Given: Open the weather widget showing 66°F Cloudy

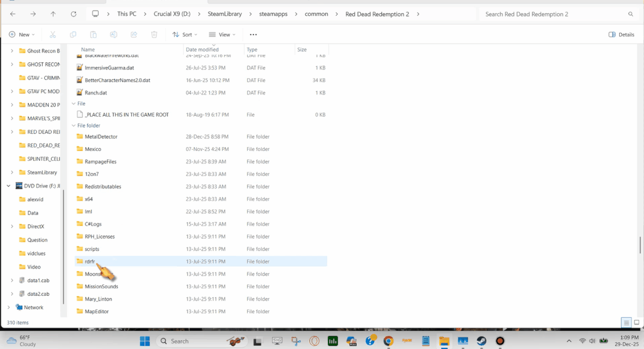Looking at the screenshot, I should click(22, 341).
